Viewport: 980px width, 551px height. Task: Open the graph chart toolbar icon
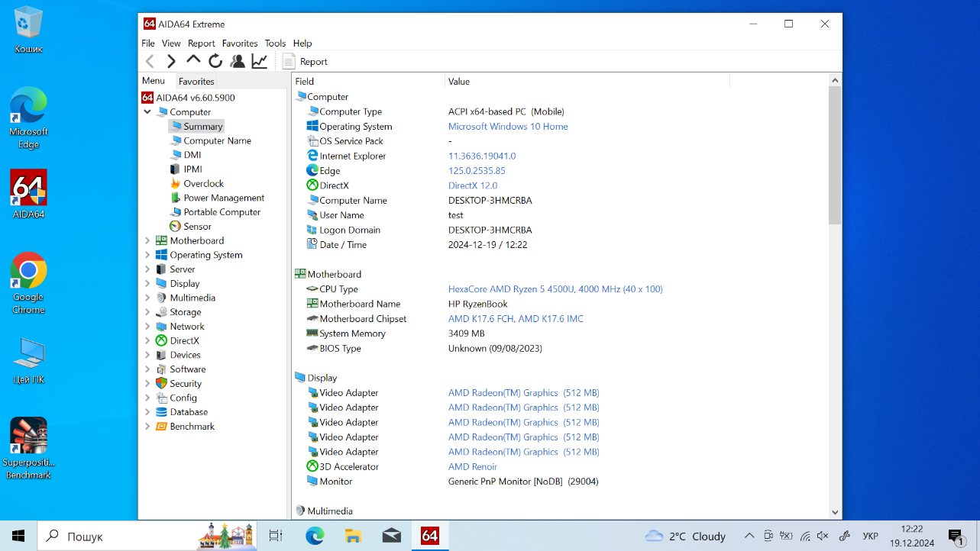point(260,62)
